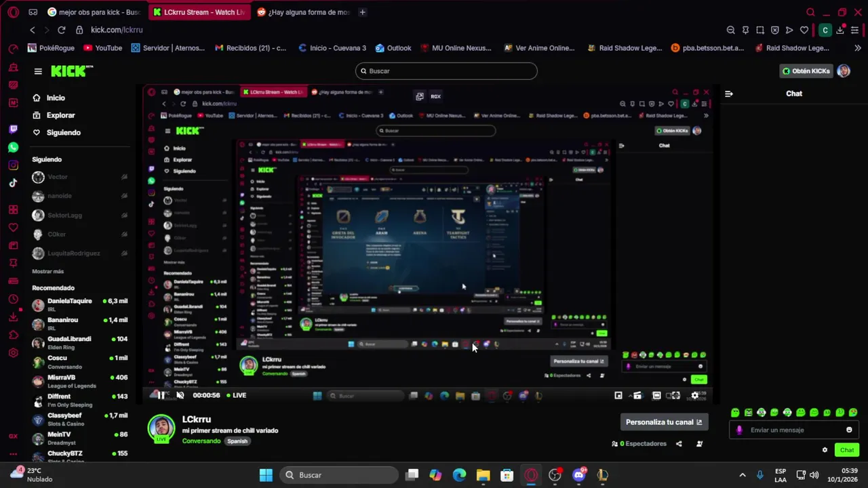The height and width of the screenshot is (488, 868).
Task: Click Obtén KICKs button
Action: (x=806, y=71)
